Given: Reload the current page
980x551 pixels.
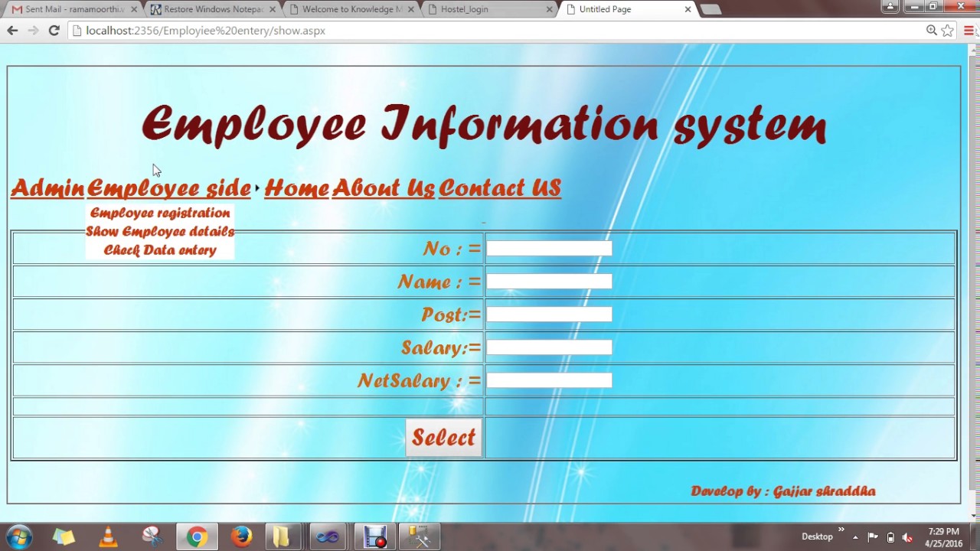Looking at the screenshot, I should (x=54, y=31).
